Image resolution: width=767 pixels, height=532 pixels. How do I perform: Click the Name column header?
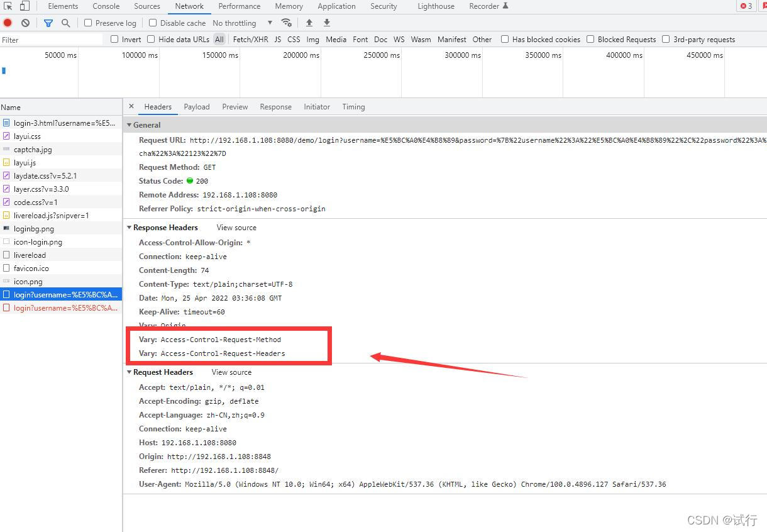61,107
